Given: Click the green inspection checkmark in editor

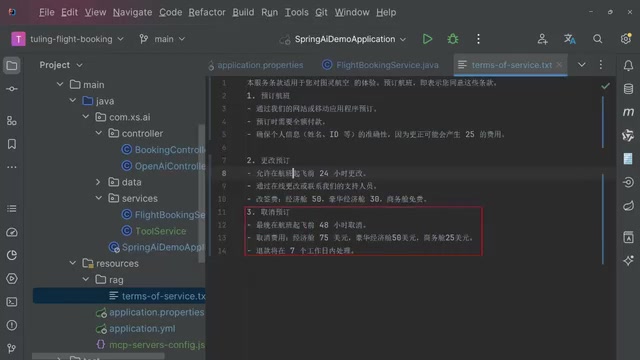Looking at the screenshot, I should [x=605, y=86].
